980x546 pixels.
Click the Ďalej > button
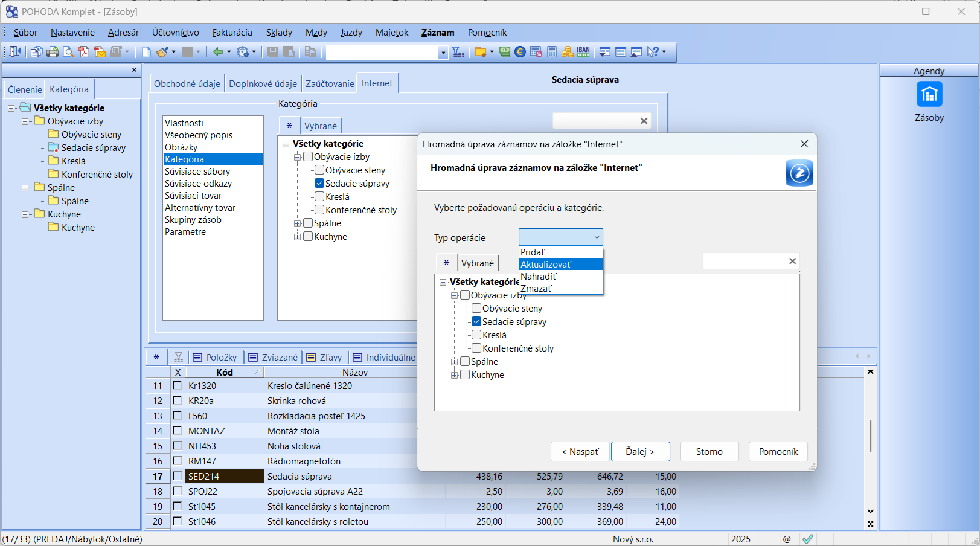click(x=640, y=452)
